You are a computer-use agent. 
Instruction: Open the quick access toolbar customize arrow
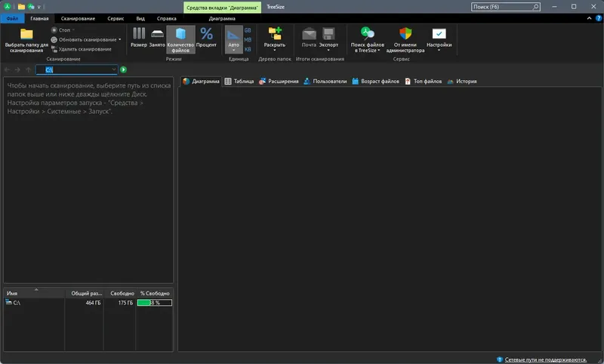click(39, 7)
